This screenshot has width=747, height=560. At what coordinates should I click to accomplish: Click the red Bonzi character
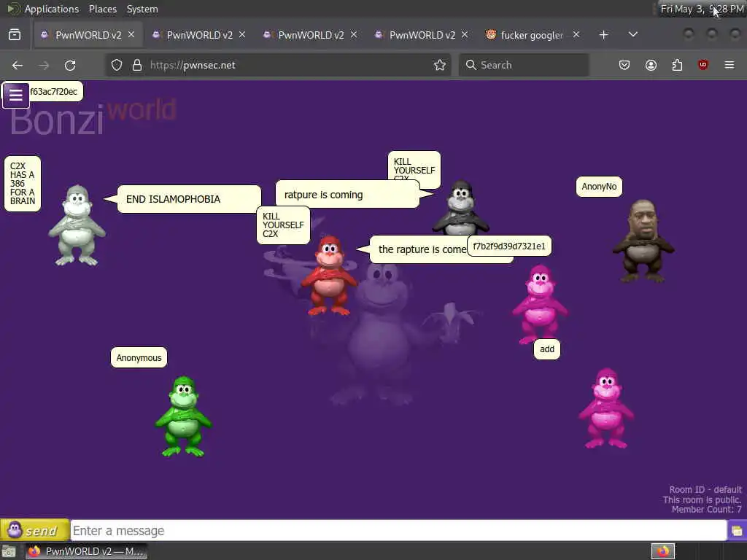[x=329, y=275]
